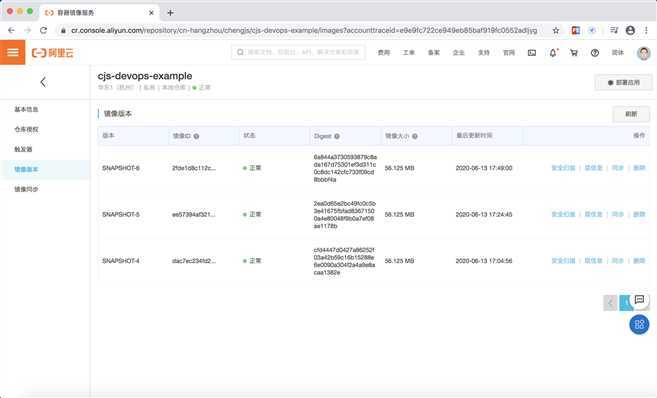This screenshot has height=398, width=657.
Task: Open the blue floating apps grid button
Action: click(x=639, y=324)
